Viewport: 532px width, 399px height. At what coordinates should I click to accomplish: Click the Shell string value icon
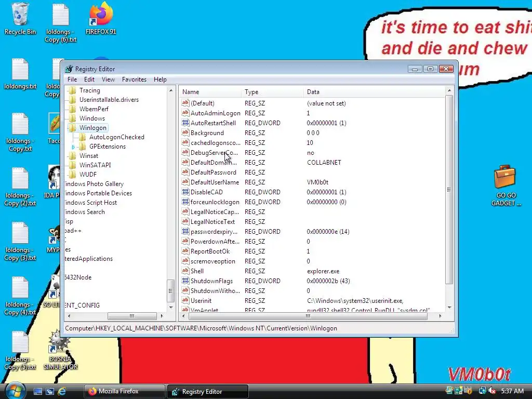tap(185, 271)
